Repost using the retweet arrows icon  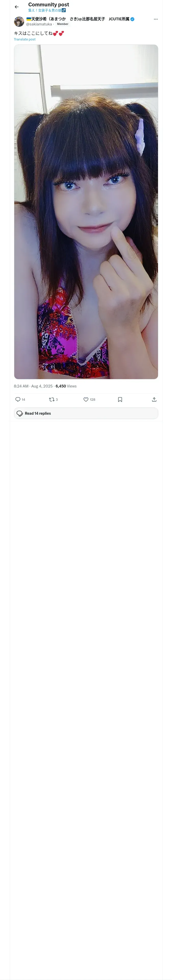point(52,399)
